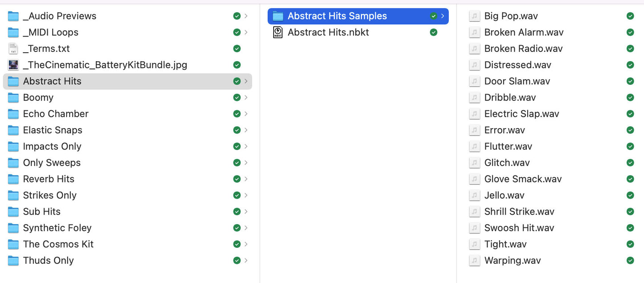Click the _TheCinematic_BatteryKitBundle.jpg image thumbnail
This screenshot has height=283, width=644.
[13, 65]
